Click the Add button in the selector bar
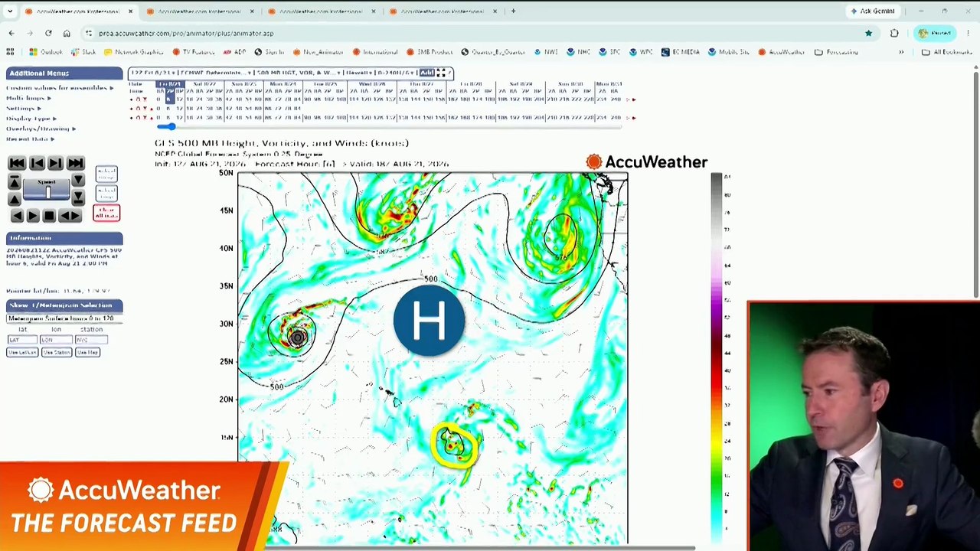This screenshot has width=980, height=551. click(x=426, y=73)
